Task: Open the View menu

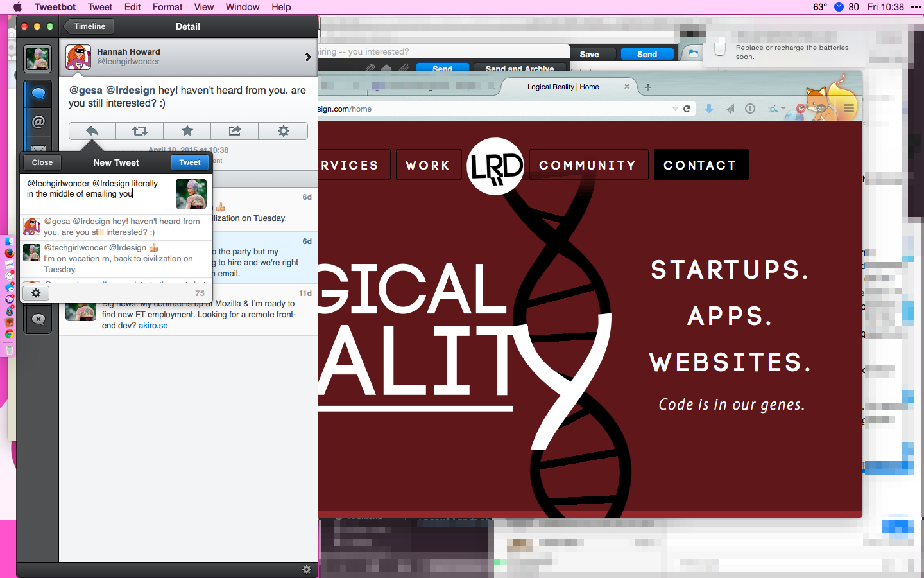Action: click(x=204, y=7)
